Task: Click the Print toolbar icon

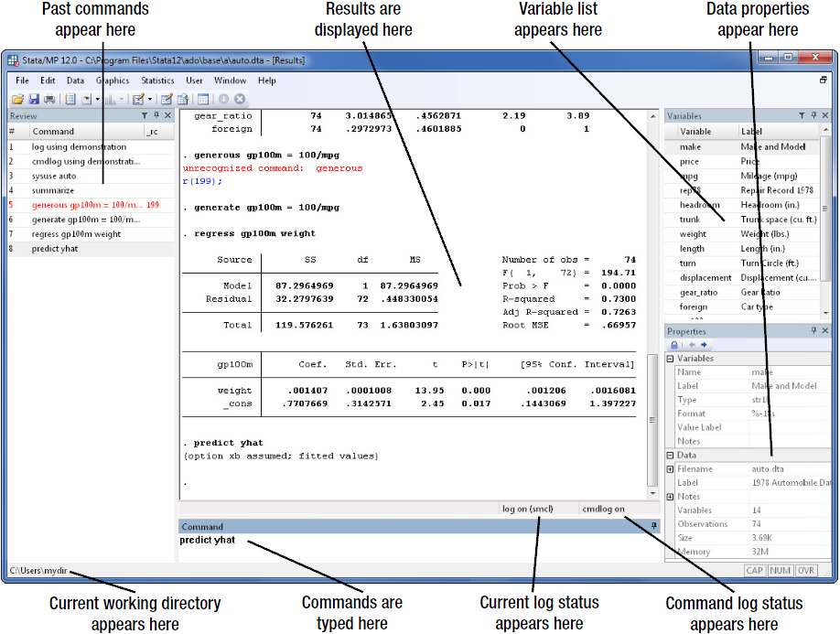Action: coord(49,99)
